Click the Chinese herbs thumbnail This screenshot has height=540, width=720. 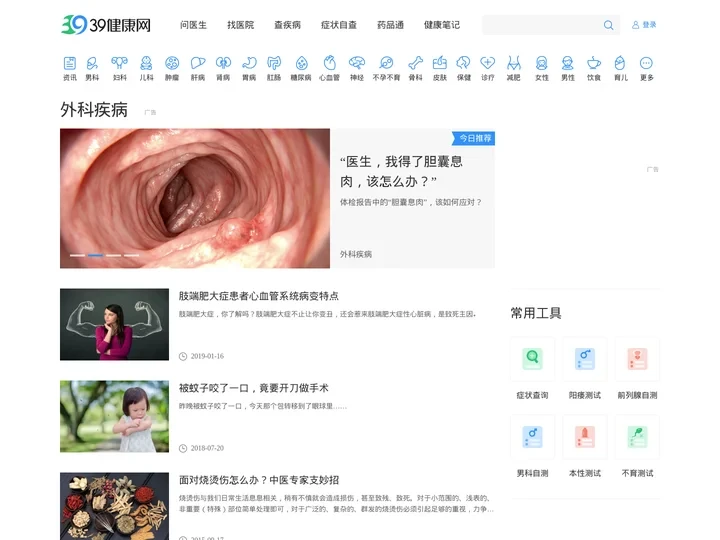(x=114, y=506)
